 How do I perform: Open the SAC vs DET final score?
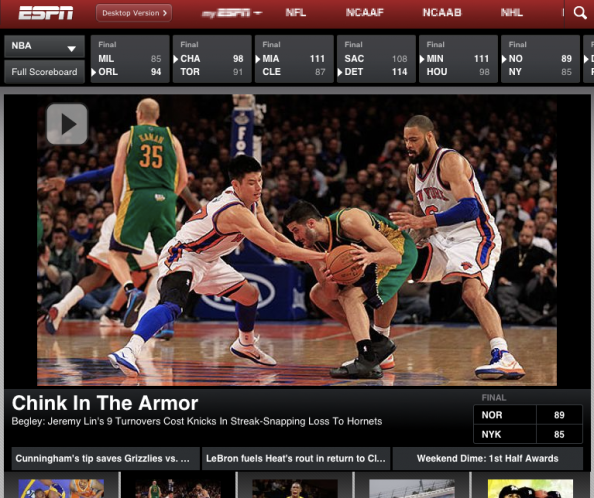(376, 59)
